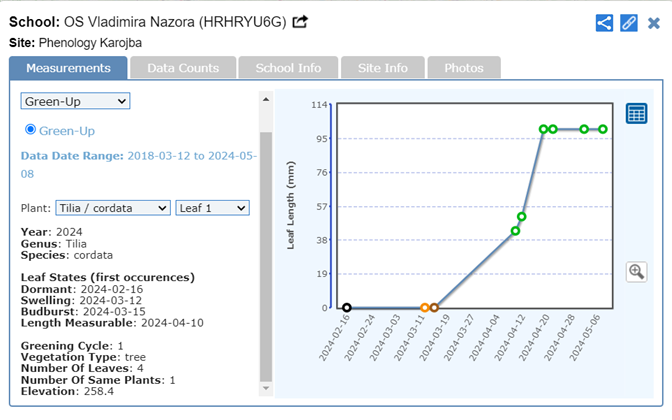Select the Green-Up radio button
This screenshot has width=672, height=420.
click(x=30, y=130)
